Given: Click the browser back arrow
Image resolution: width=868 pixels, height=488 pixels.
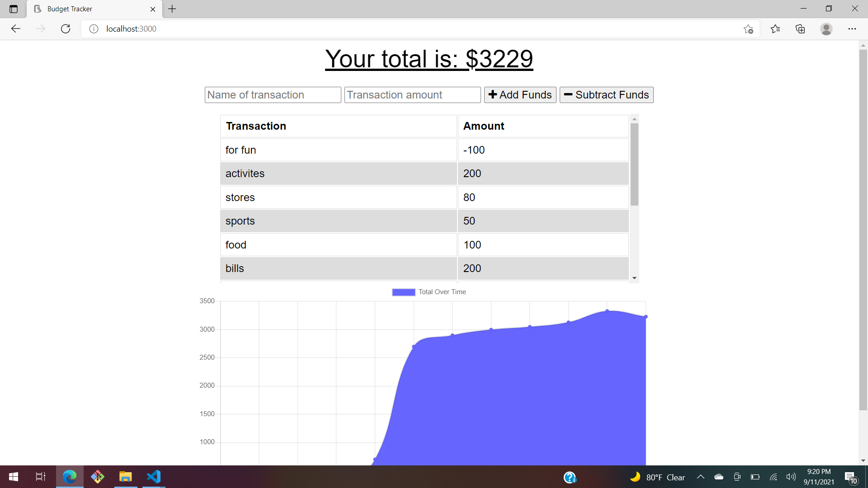Looking at the screenshot, I should [x=16, y=28].
